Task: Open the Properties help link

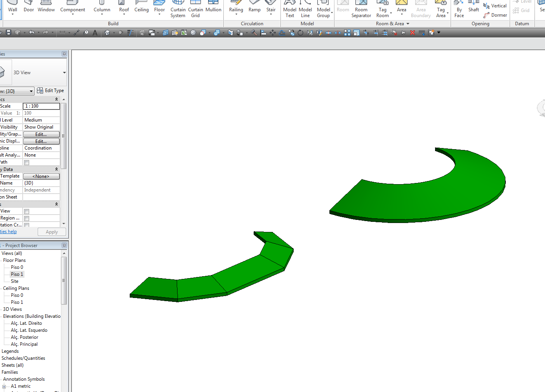Action: point(8,232)
